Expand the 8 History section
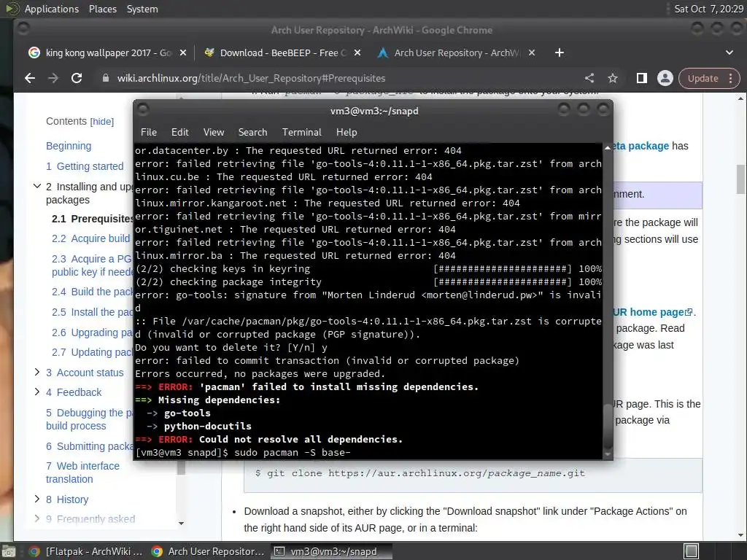747x560 pixels. pos(37,499)
